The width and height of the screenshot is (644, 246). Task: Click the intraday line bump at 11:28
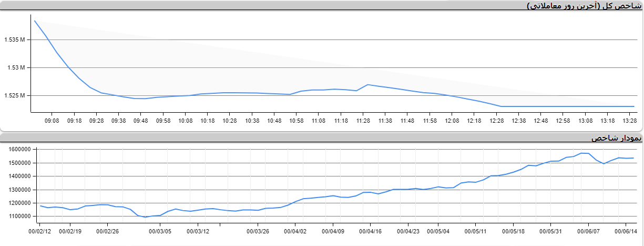(x=367, y=84)
